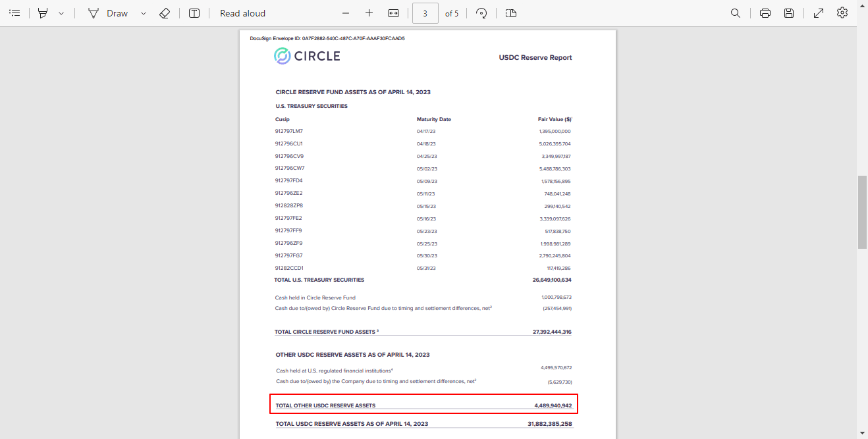868x439 pixels.
Task: Click Cusip 912796ZE2
Action: pyautogui.click(x=289, y=193)
